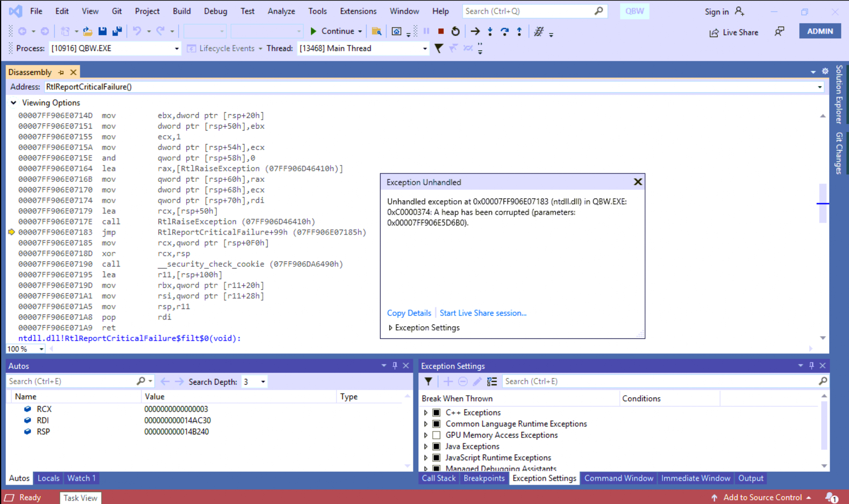Click the Step Out icon
Image resolution: width=849 pixels, height=504 pixels.
(x=519, y=31)
